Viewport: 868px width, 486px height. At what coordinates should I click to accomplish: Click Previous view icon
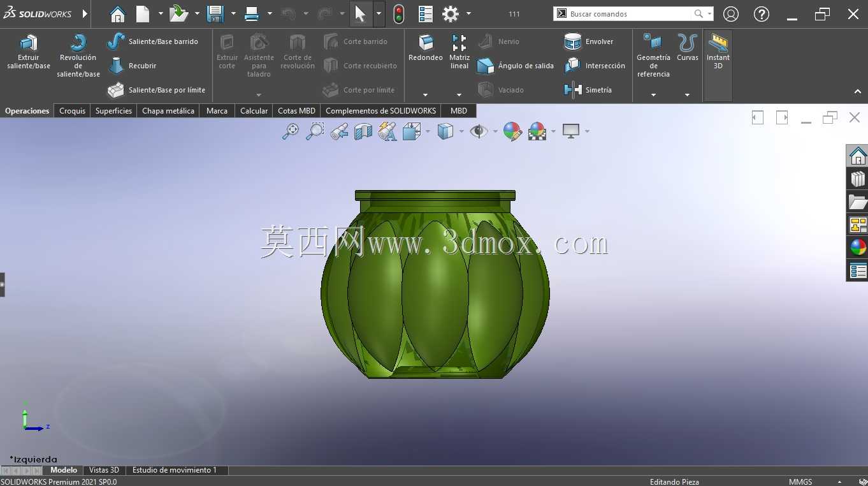pos(339,131)
